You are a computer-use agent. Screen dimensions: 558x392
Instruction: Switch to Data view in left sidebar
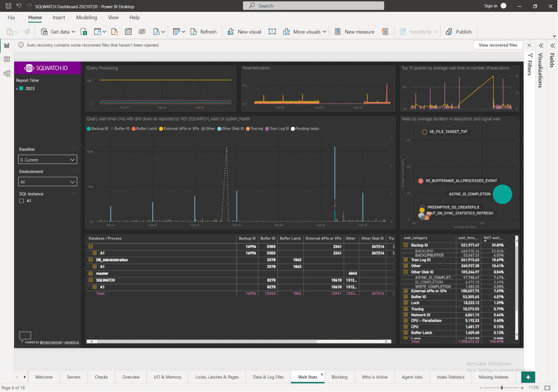[x=7, y=59]
